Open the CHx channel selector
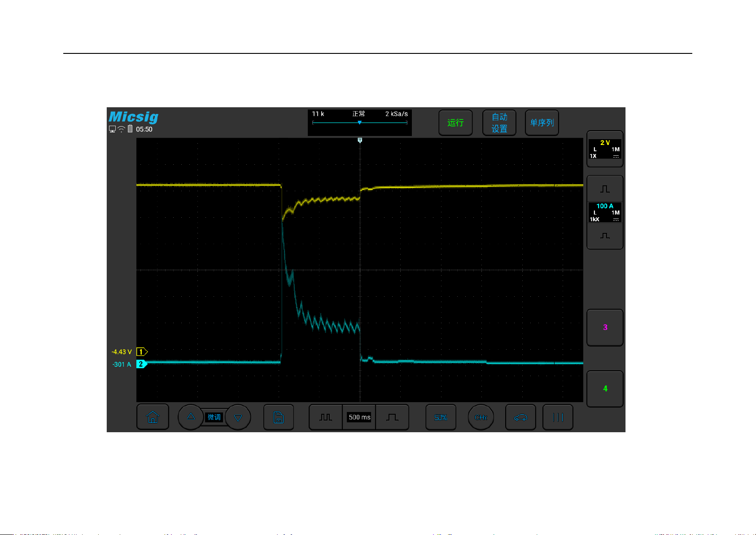The height and width of the screenshot is (535, 756). click(481, 417)
